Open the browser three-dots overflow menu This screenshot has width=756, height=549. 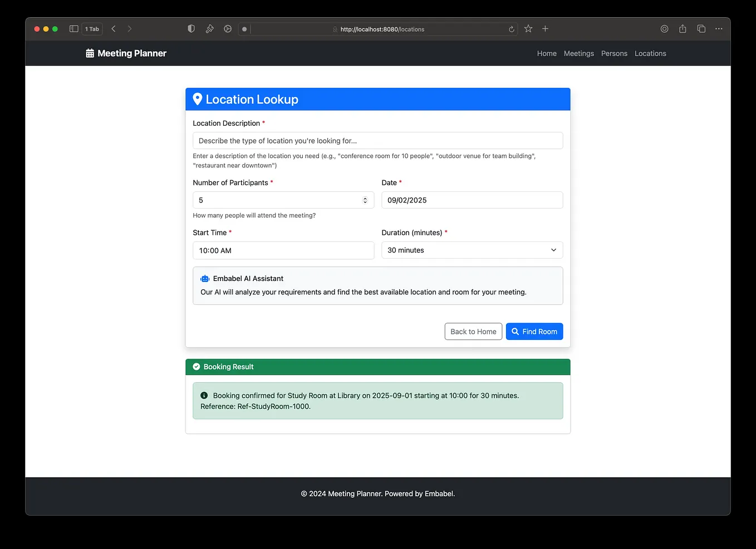(x=719, y=28)
